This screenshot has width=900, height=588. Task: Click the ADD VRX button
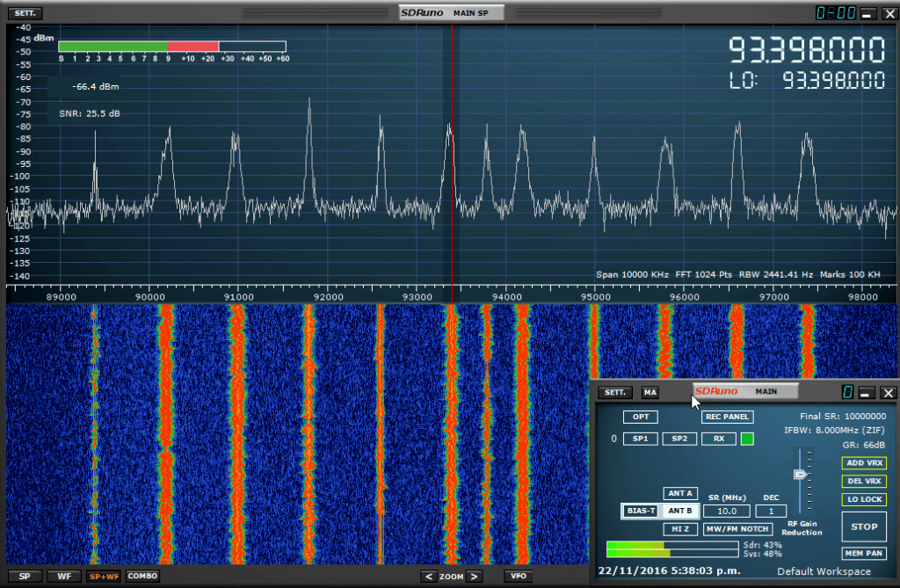pyautogui.click(x=864, y=463)
